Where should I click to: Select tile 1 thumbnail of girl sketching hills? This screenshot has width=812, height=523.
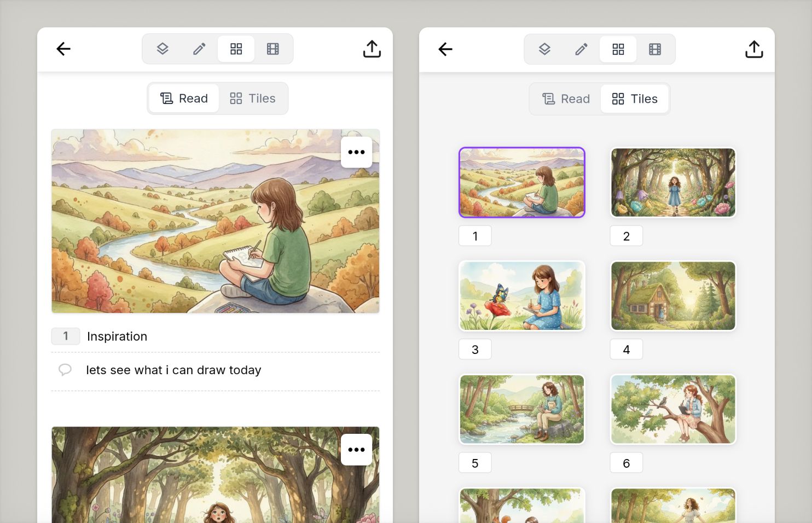tap(522, 182)
